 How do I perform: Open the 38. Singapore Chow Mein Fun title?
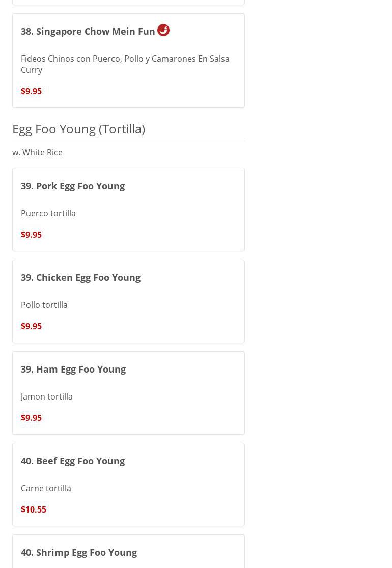(88, 32)
